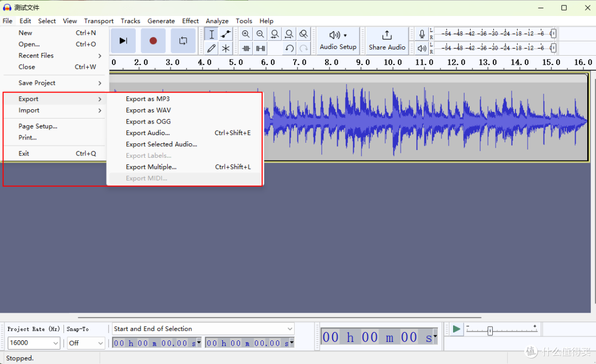The width and height of the screenshot is (596, 364).
Task: Click the Skip to End button
Action: 123,41
